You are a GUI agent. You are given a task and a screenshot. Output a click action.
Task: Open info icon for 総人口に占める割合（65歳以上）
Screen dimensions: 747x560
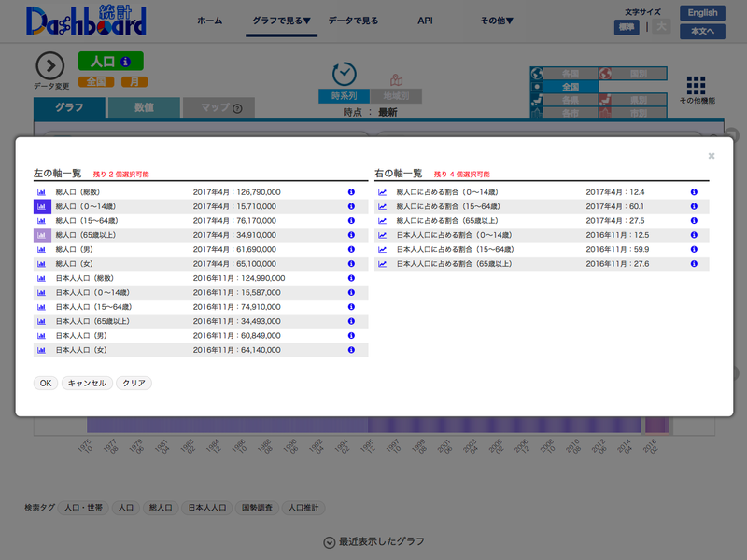(694, 221)
